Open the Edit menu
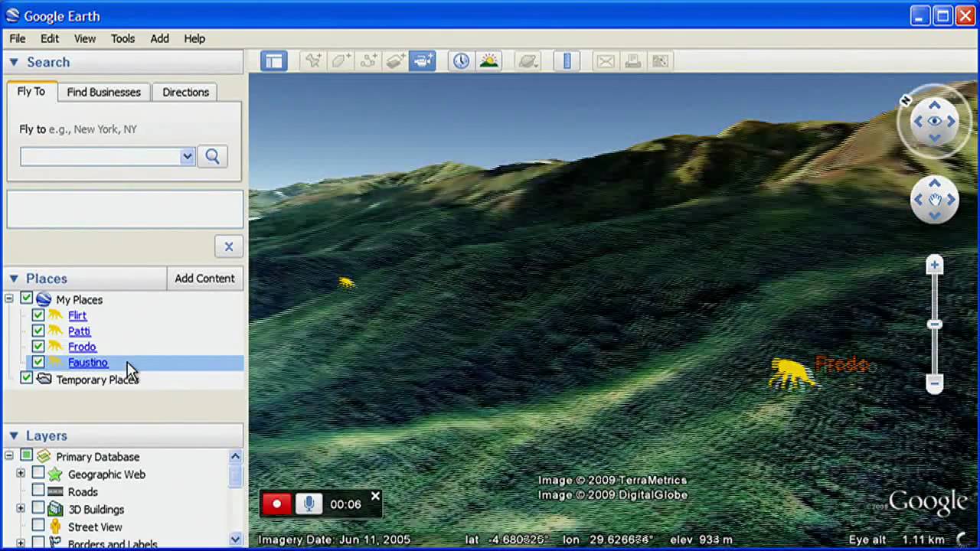980x551 pixels. pyautogui.click(x=50, y=38)
